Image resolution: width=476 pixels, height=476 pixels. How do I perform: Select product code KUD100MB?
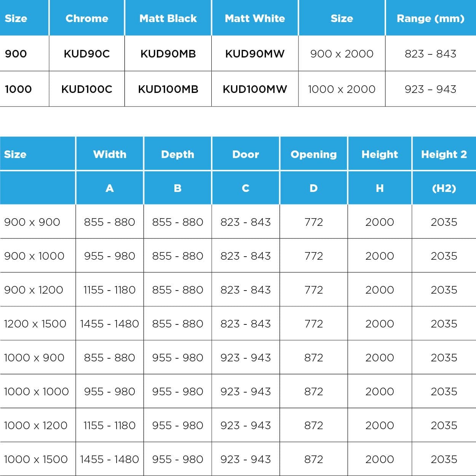(168, 89)
